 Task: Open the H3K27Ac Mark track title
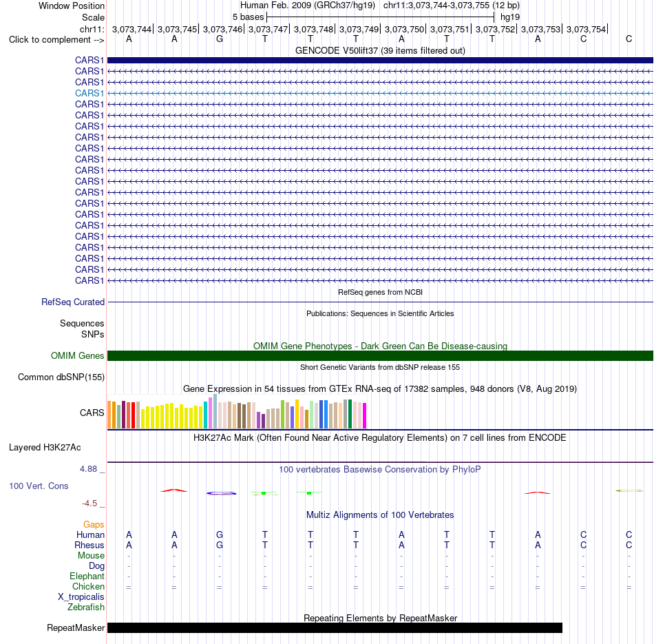point(380,438)
